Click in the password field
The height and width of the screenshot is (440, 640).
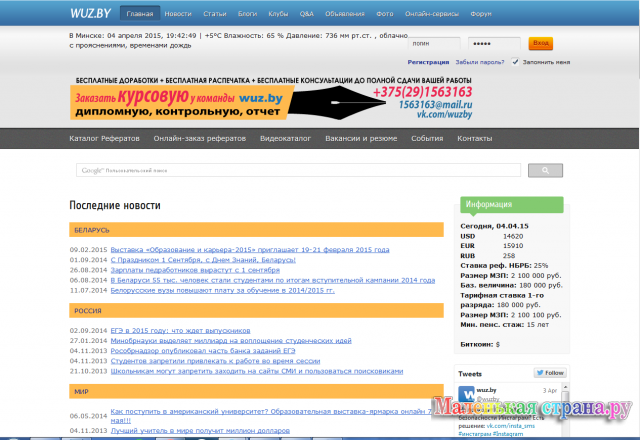(494, 44)
